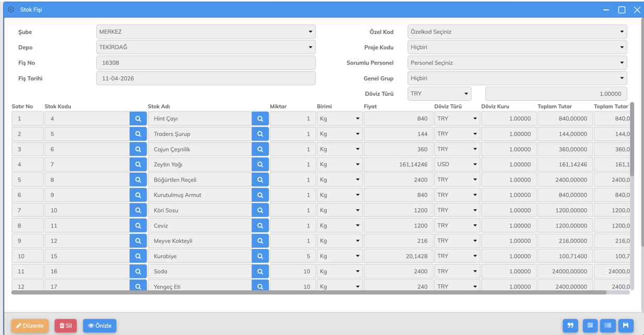Open stock name search for Zeytin Yağı
Screen dimensions: 644x335
point(260,164)
